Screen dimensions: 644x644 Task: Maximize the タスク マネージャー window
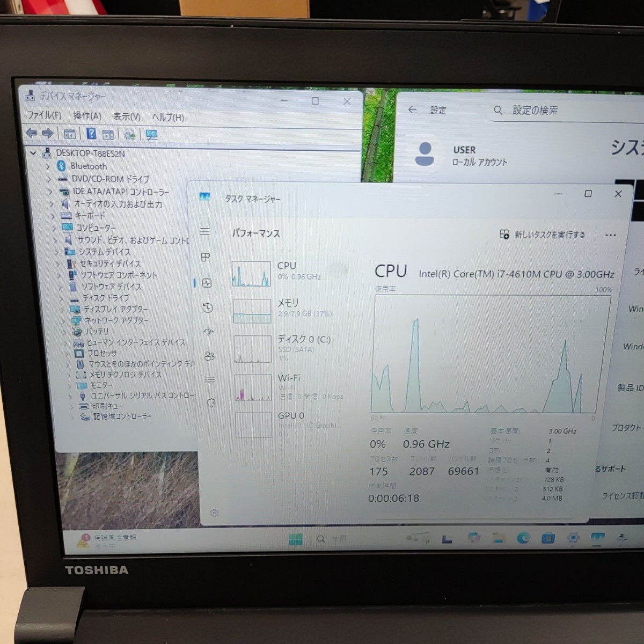(x=588, y=194)
